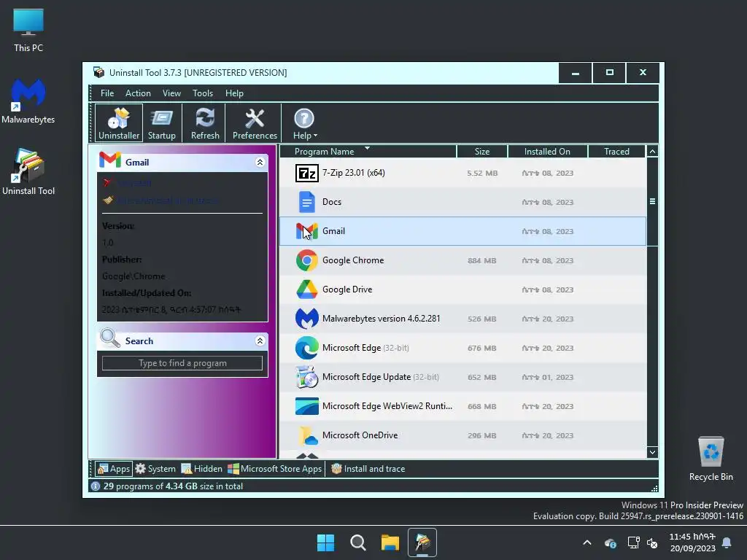
Task: Collapse the Search panel
Action: click(260, 341)
